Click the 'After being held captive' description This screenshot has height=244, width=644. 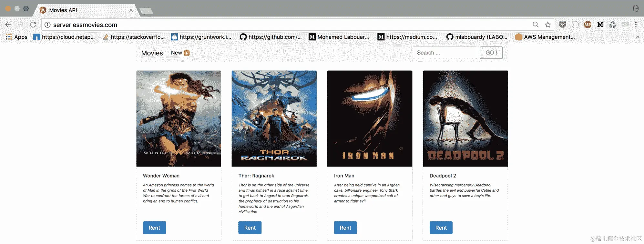point(367,193)
